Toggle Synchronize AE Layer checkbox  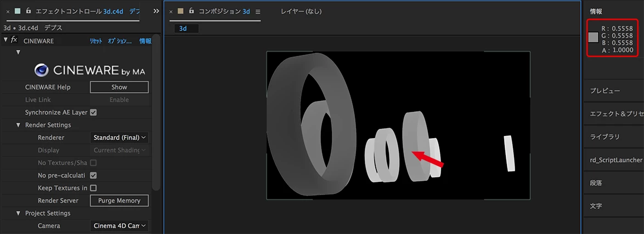93,112
